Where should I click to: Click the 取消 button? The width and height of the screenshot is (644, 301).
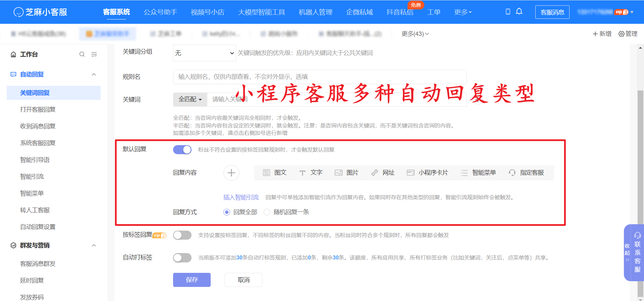pyautogui.click(x=244, y=280)
